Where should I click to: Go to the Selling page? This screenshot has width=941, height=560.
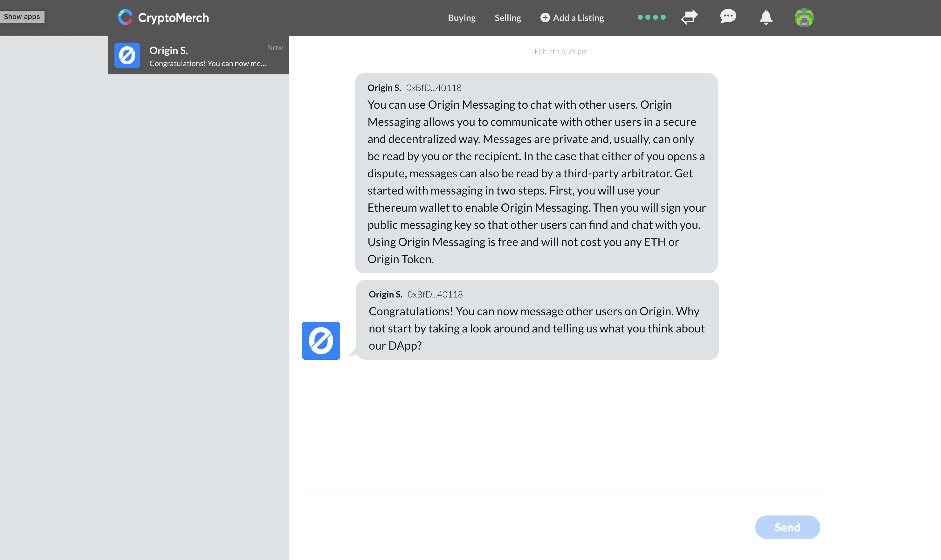click(508, 18)
